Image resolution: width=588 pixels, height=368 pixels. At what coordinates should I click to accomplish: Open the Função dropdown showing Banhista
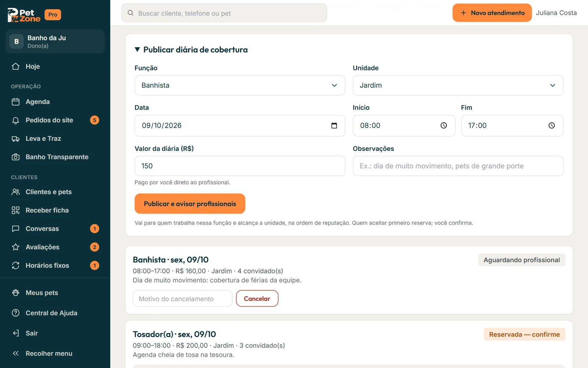pos(240,85)
